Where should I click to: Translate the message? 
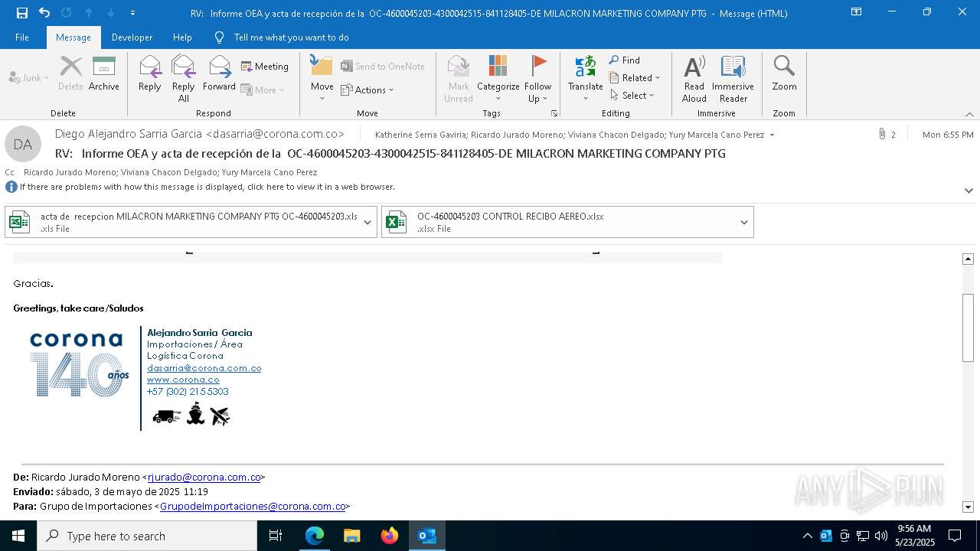586,79
